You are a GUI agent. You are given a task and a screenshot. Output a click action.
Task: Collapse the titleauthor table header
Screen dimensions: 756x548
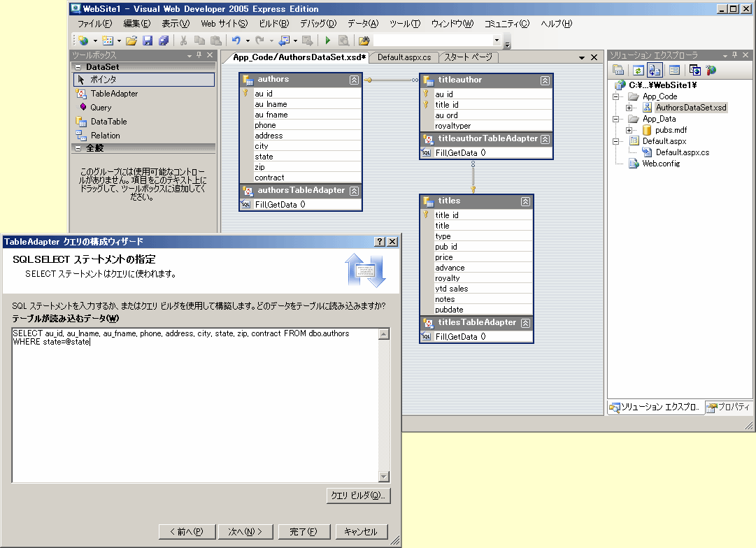click(x=545, y=80)
